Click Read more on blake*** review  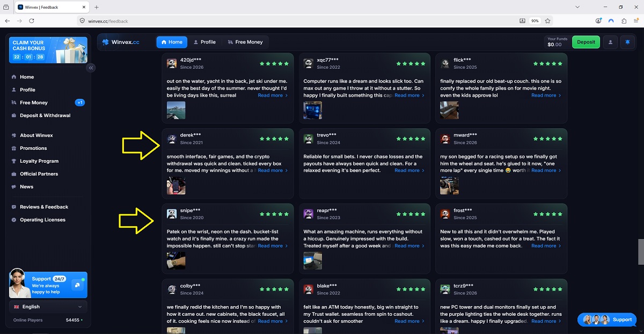(x=409, y=321)
